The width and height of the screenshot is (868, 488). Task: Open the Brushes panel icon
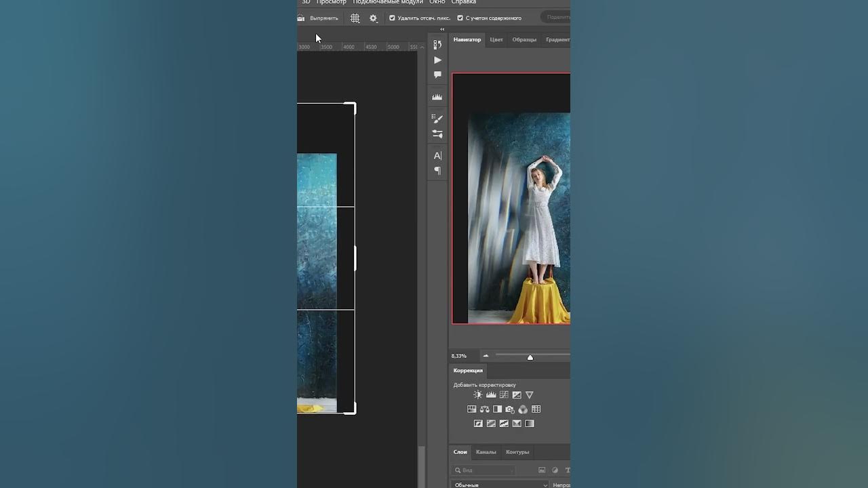click(x=437, y=134)
